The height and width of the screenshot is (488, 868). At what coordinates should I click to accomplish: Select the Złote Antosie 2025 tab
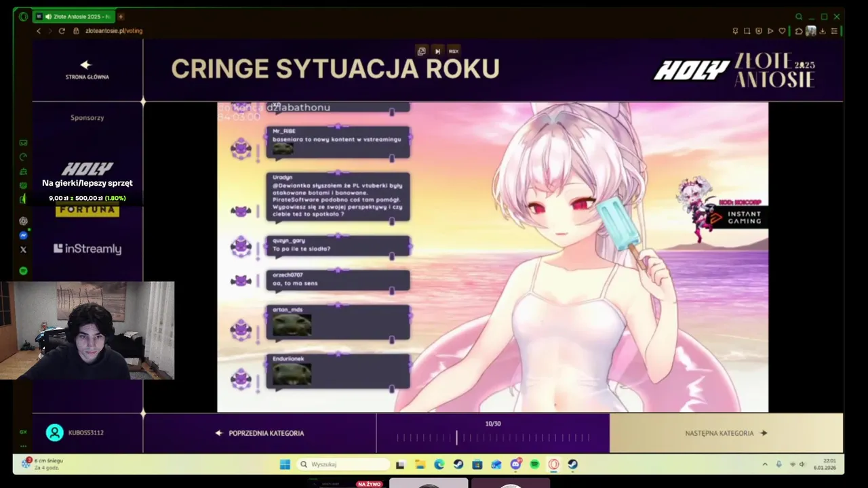(x=74, y=16)
